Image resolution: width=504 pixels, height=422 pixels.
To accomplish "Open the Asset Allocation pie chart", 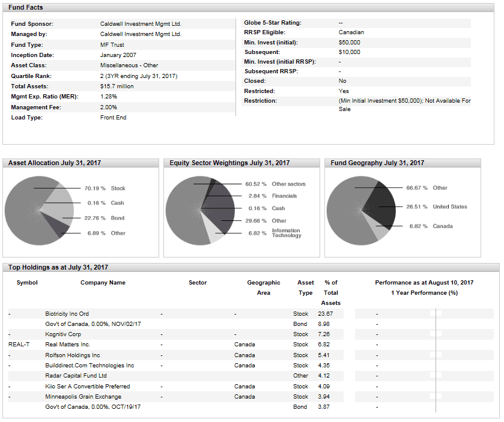I will (x=39, y=211).
